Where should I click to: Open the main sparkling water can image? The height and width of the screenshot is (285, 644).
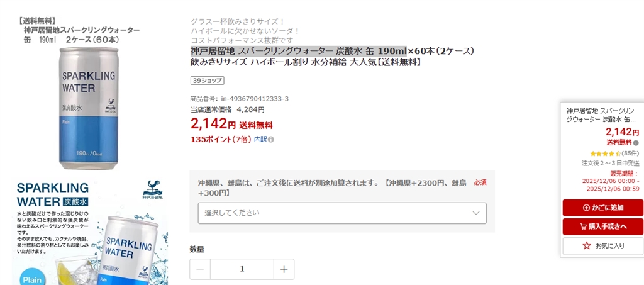(88, 107)
